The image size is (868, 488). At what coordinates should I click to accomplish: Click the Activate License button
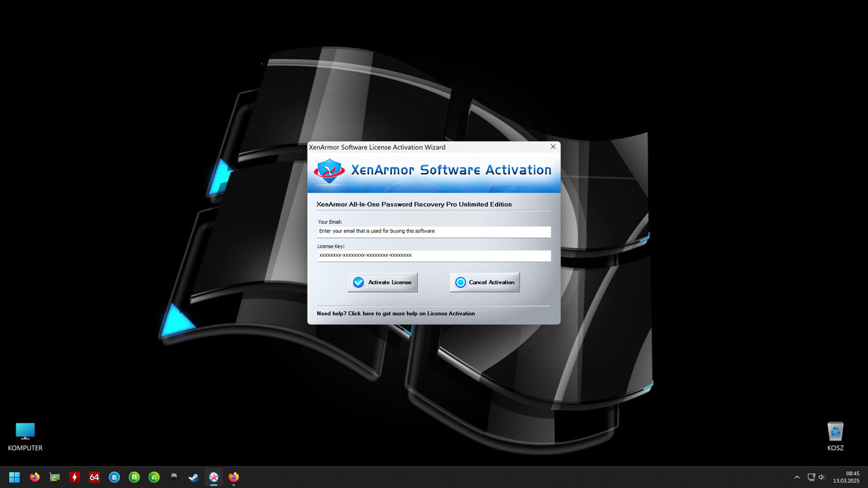(x=383, y=283)
